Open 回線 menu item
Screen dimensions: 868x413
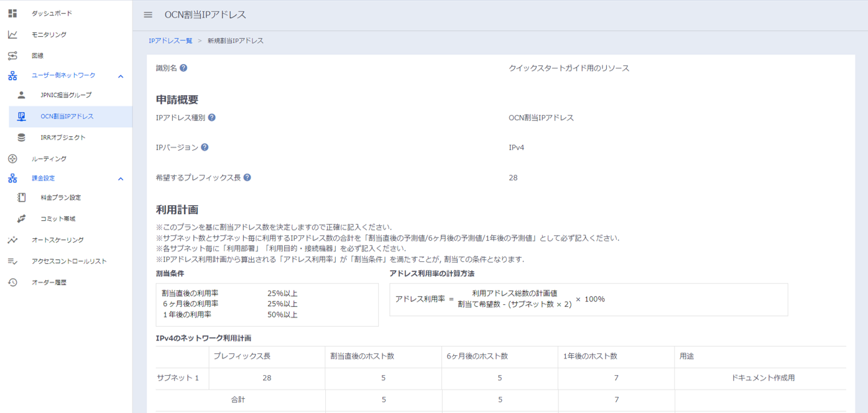coord(38,55)
